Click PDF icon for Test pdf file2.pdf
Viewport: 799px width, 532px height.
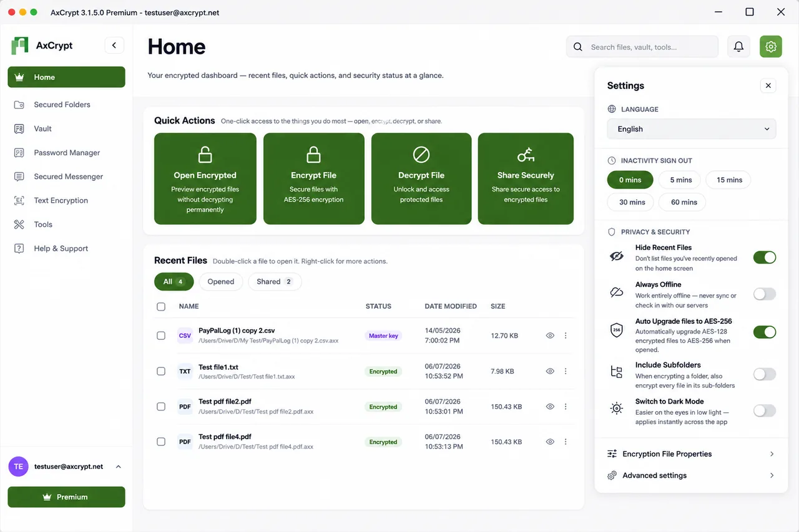[185, 407]
